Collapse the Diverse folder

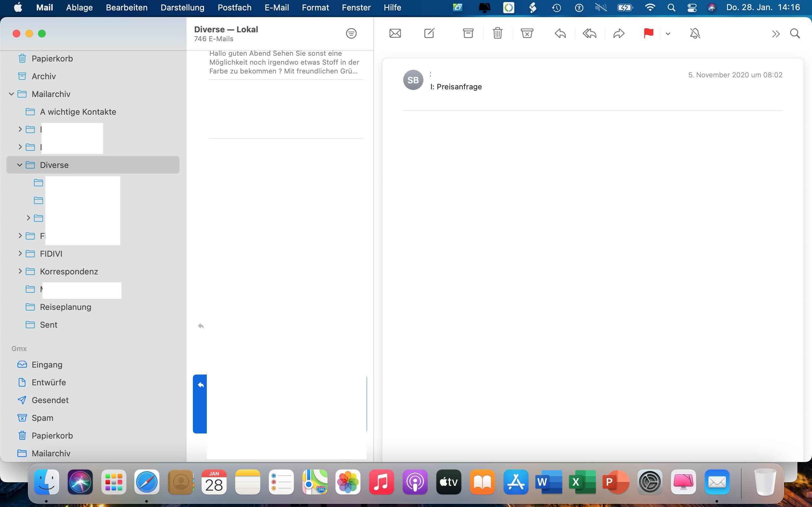click(x=20, y=165)
